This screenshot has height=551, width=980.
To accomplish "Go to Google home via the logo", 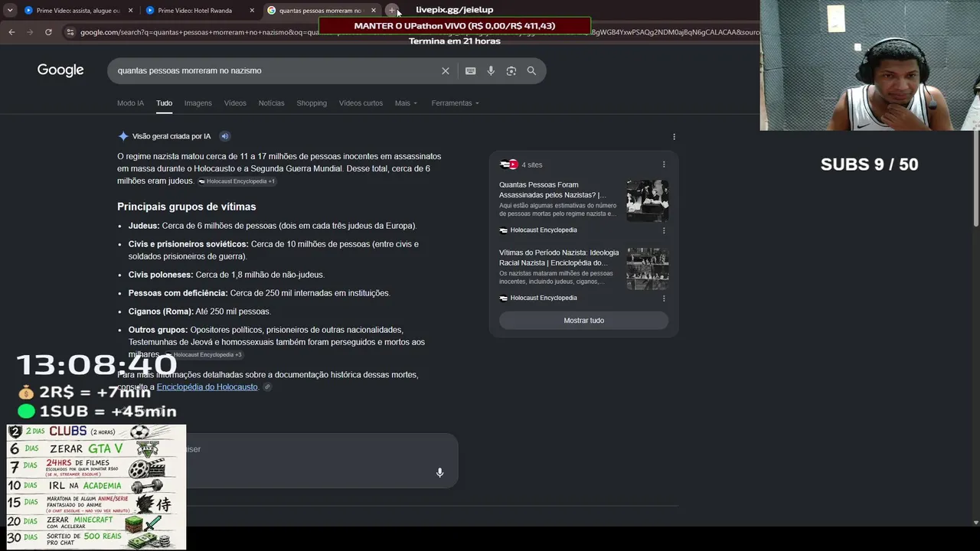I will (60, 70).
